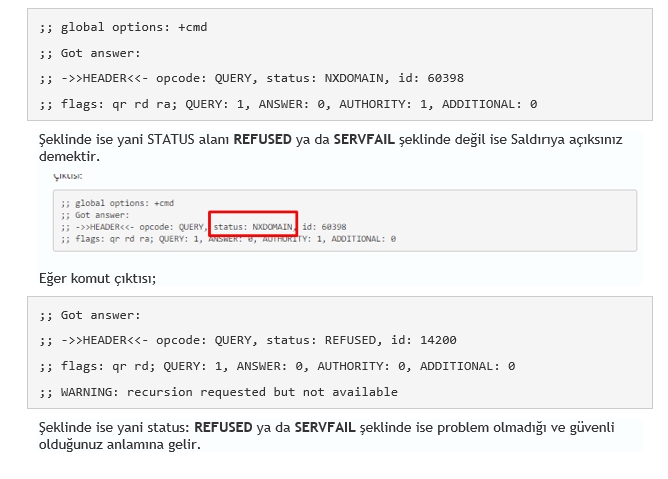Click the bold SERVFAIL word in first paragraph
668x479 pixels.
pyautogui.click(x=364, y=139)
